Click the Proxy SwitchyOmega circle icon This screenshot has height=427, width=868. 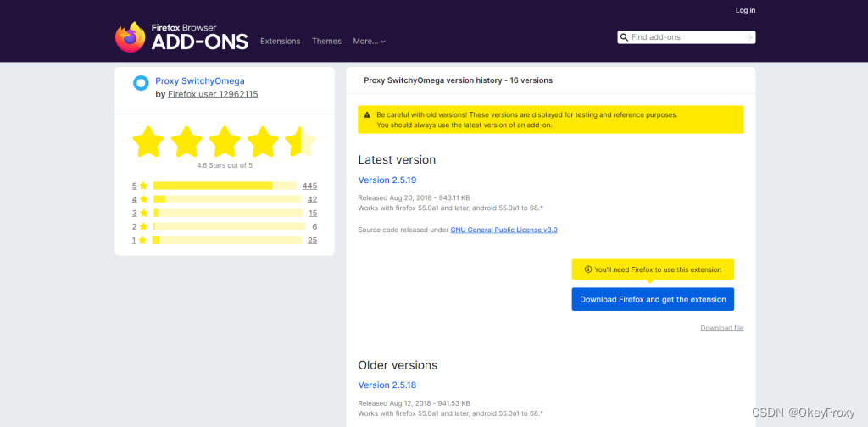click(x=142, y=83)
